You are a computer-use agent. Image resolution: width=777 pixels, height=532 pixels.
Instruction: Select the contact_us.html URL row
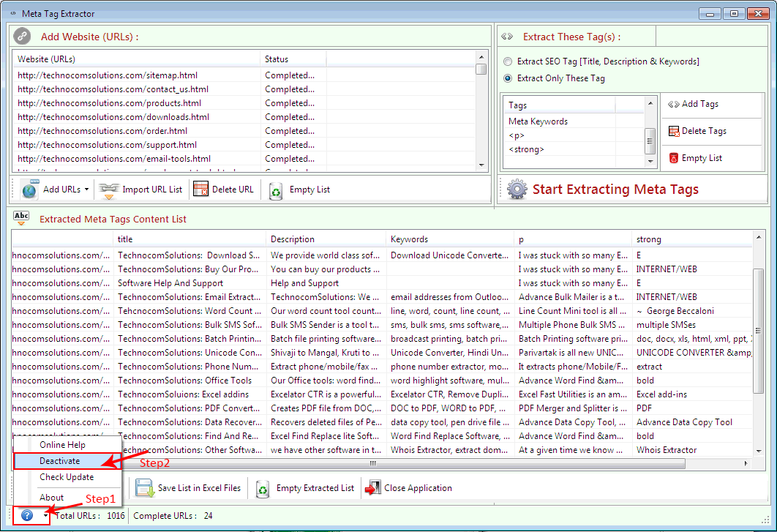pos(244,89)
